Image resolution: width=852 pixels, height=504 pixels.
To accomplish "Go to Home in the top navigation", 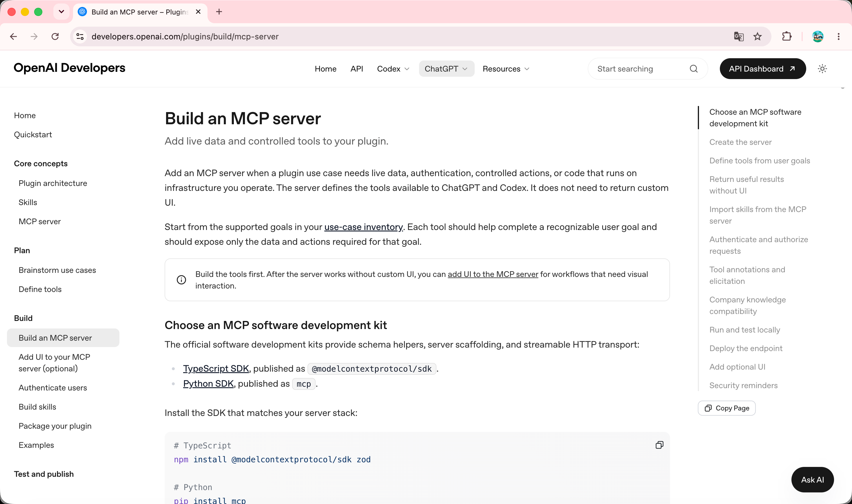I will (325, 69).
